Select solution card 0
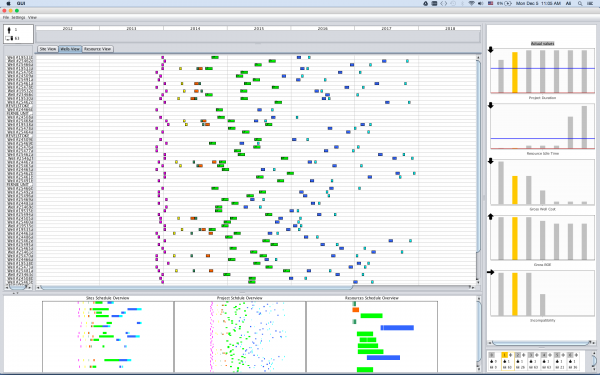The width and height of the screenshot is (600, 375). click(x=495, y=361)
